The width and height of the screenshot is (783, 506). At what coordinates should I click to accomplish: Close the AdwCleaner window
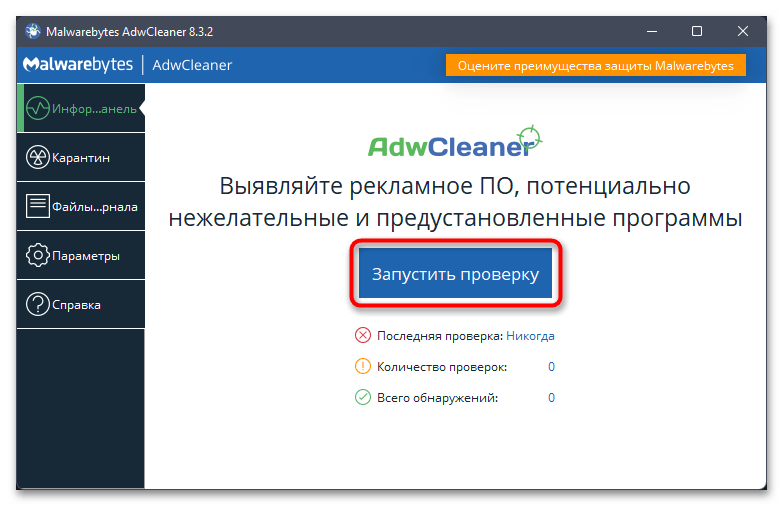click(x=743, y=31)
